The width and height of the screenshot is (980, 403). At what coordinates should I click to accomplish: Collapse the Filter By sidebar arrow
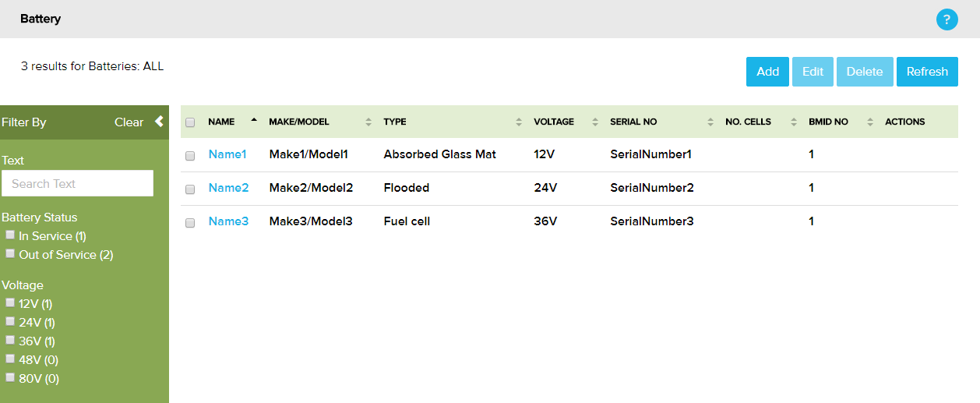[159, 121]
